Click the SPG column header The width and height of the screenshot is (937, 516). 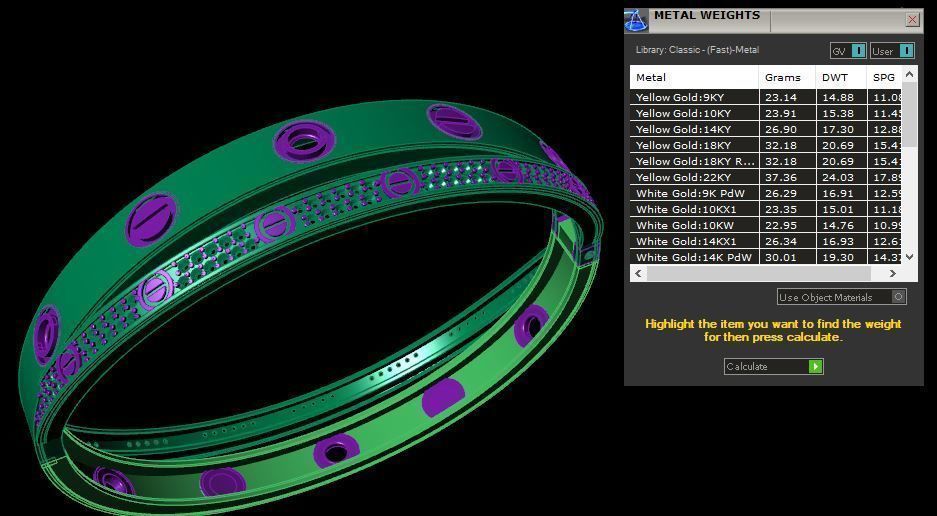click(x=884, y=77)
